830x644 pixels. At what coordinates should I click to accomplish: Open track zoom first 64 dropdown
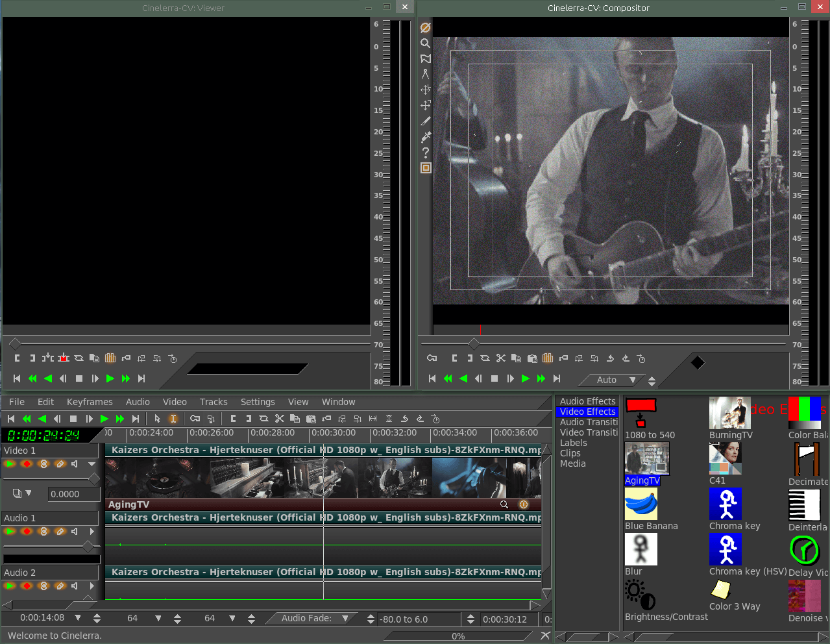tap(158, 618)
